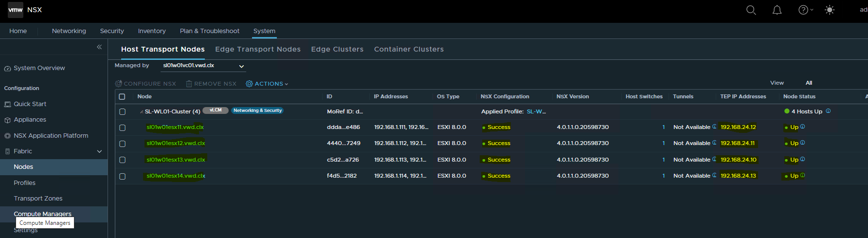Screen dimensions: 868x238
Task: Click the Configure NSX gear icon
Action: (x=118, y=84)
